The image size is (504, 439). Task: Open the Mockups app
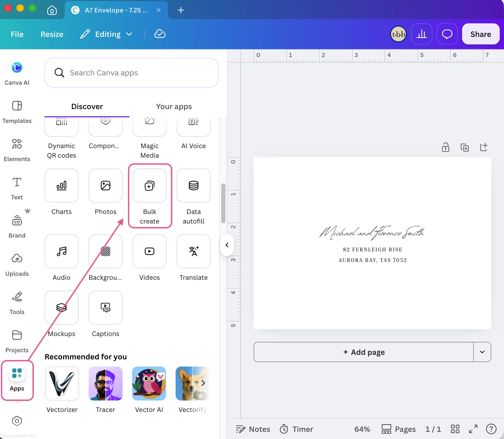coord(62,314)
